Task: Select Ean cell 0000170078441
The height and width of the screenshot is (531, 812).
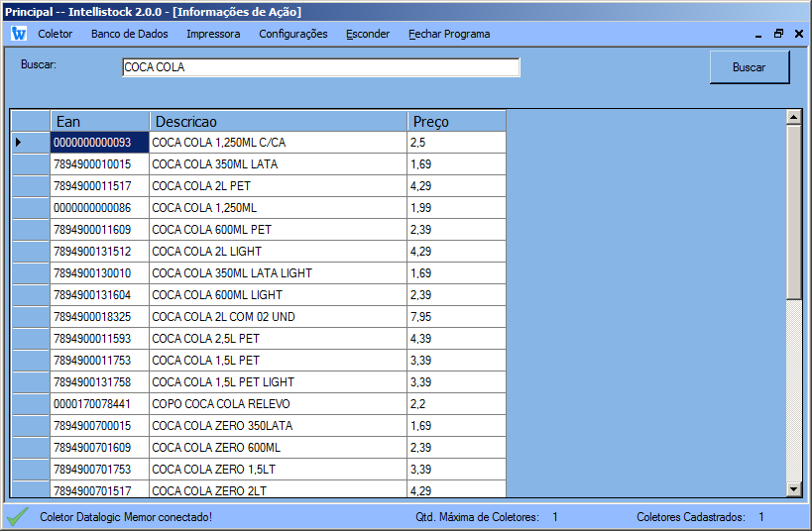Action: [100, 403]
